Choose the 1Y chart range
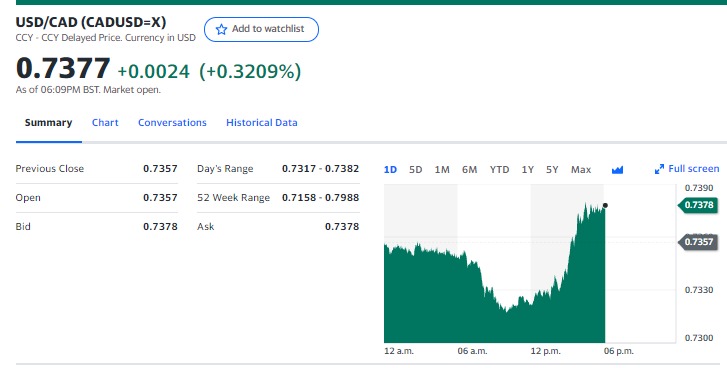 click(528, 170)
